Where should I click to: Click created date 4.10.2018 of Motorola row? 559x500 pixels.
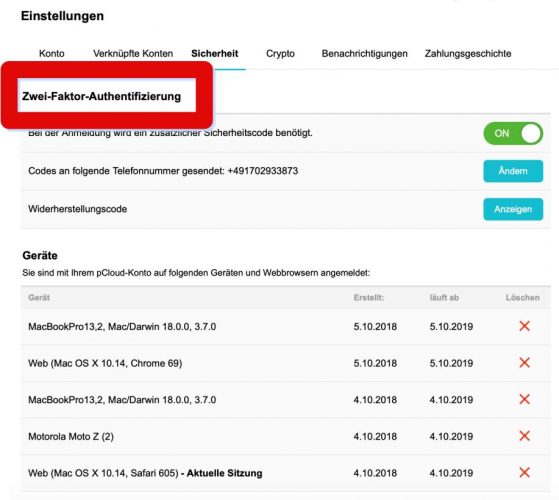pyautogui.click(x=375, y=436)
